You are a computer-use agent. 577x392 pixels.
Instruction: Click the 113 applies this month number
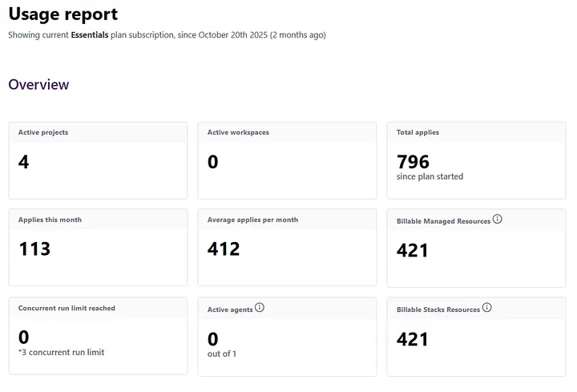[34, 249]
